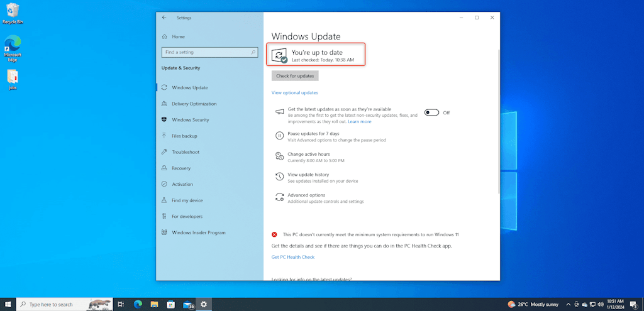Open Recycle Bin desktop icon

pyautogui.click(x=13, y=14)
